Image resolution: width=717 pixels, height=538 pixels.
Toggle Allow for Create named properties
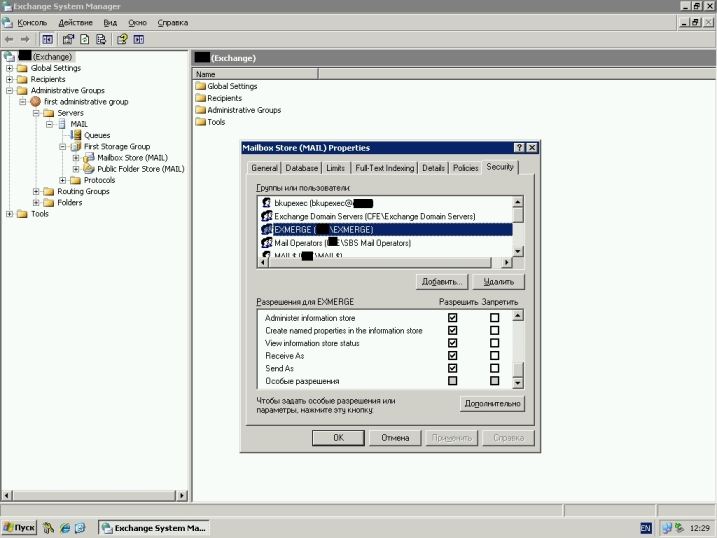tap(453, 330)
